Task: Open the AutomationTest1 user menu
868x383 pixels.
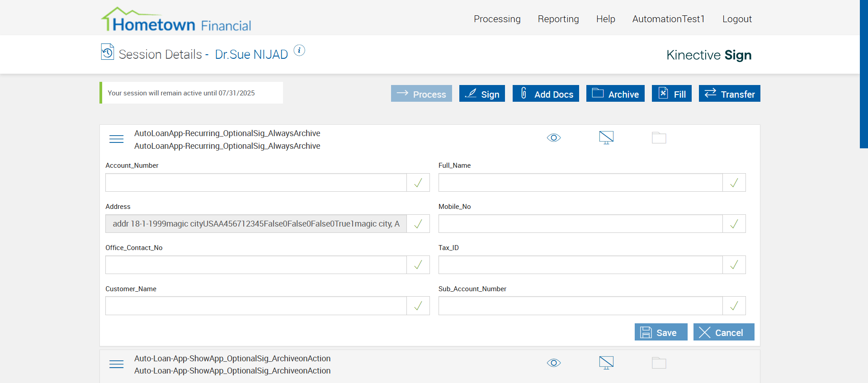Action: click(668, 19)
